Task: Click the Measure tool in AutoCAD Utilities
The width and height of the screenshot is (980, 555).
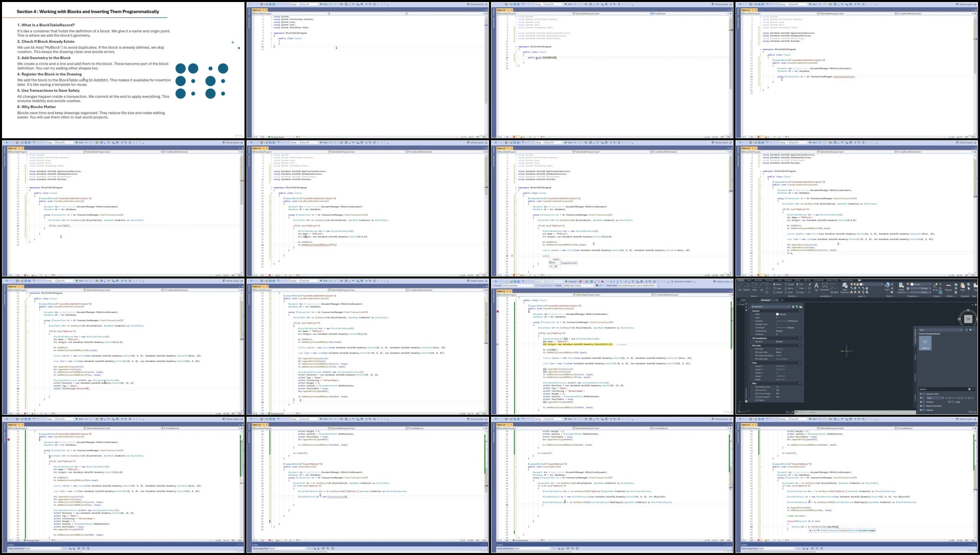Action: click(x=948, y=287)
